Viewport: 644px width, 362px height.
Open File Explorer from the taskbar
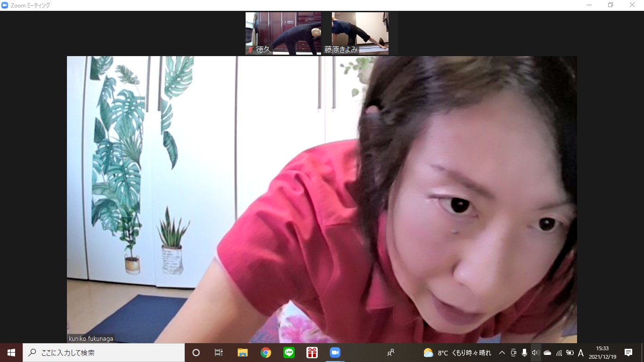click(242, 353)
